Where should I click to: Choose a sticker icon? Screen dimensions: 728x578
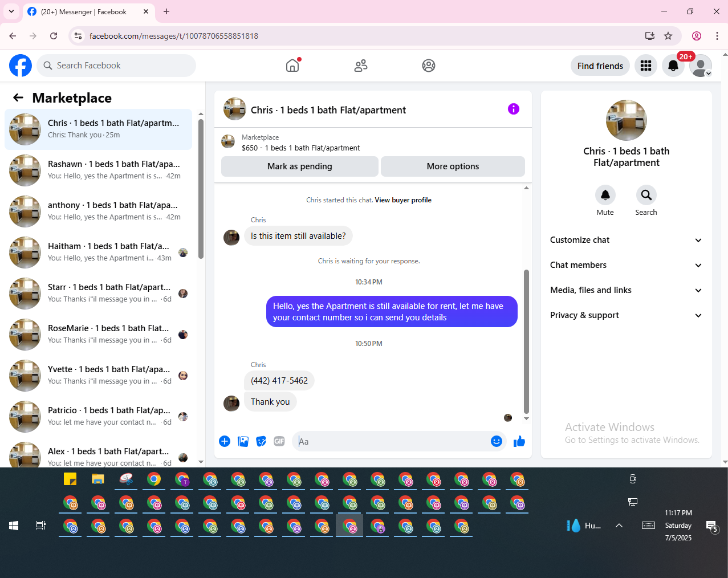tap(261, 441)
